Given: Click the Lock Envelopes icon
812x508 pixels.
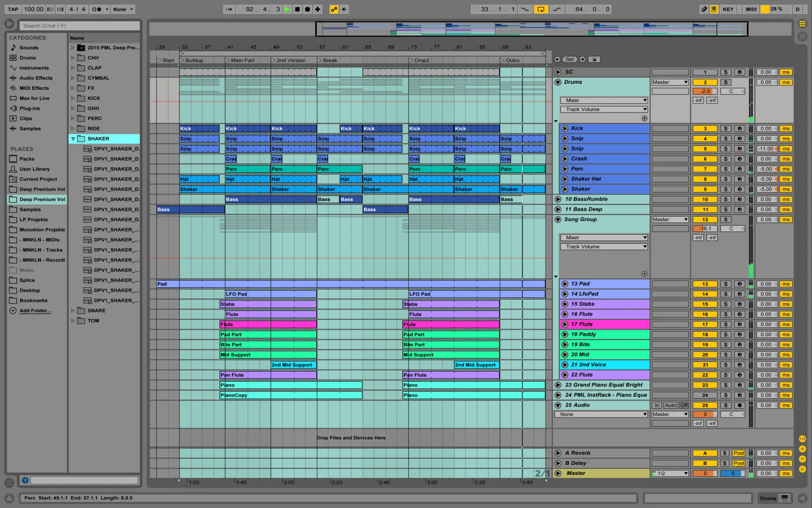Looking at the screenshot, I should coord(594,59).
